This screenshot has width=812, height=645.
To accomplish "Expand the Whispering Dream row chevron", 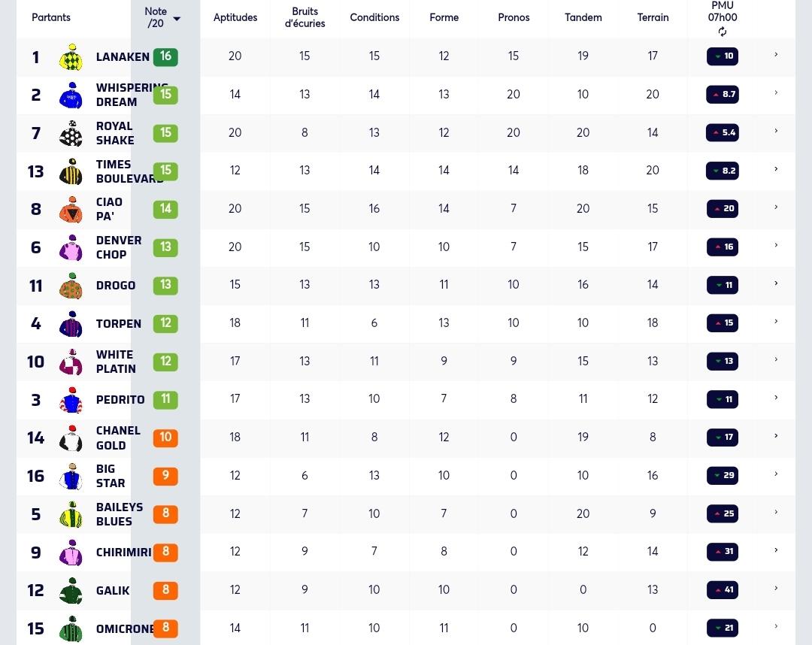I will click(x=776, y=92).
